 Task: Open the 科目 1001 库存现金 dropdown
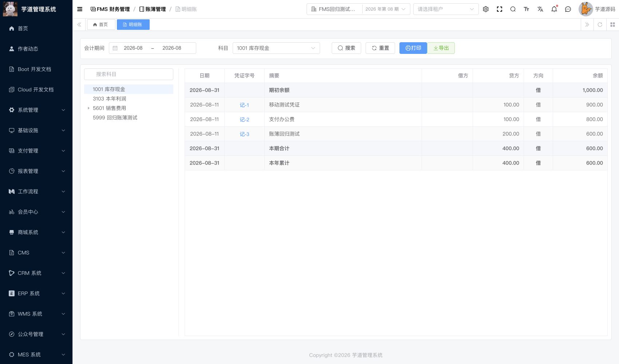276,48
